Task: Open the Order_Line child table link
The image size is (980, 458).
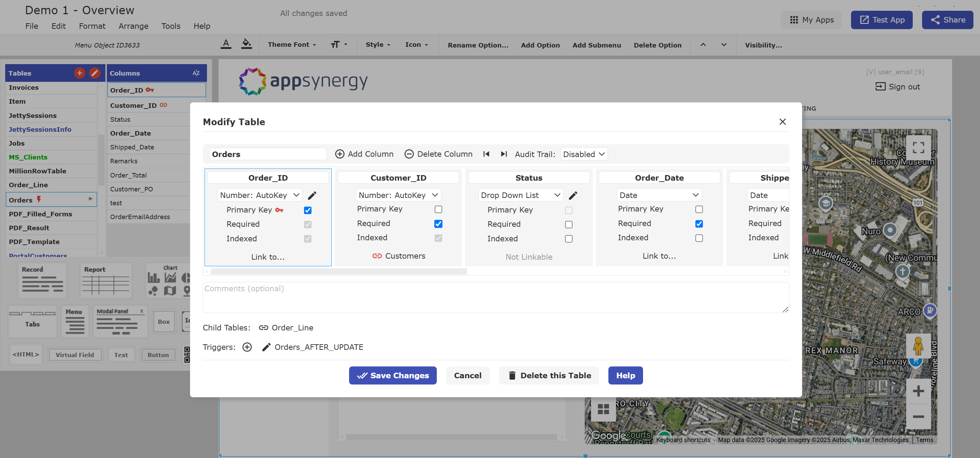Action: click(292, 328)
